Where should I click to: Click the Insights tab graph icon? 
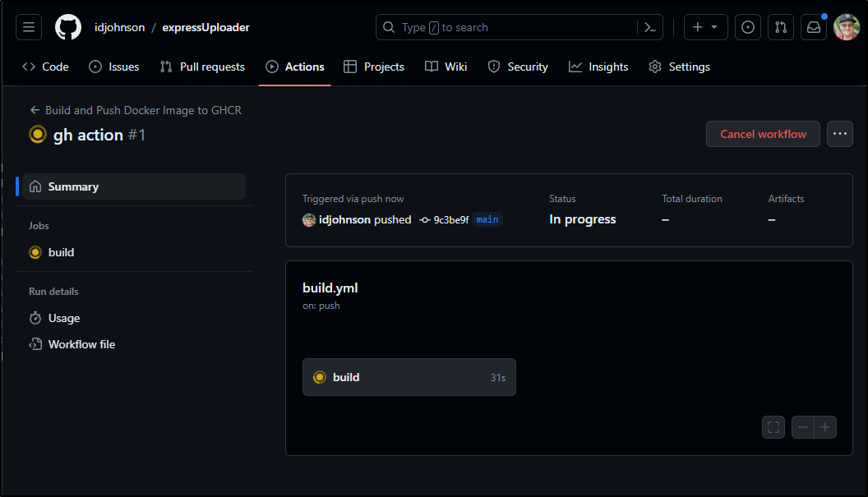(x=575, y=67)
